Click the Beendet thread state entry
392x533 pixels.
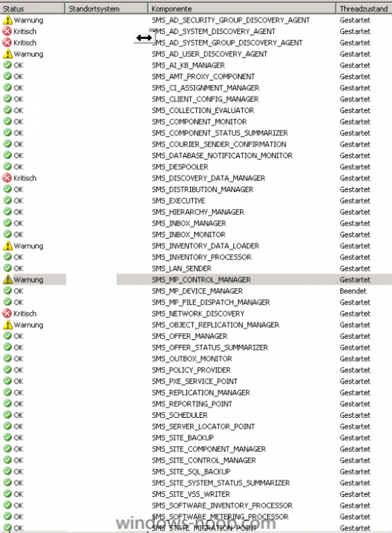pyautogui.click(x=353, y=291)
